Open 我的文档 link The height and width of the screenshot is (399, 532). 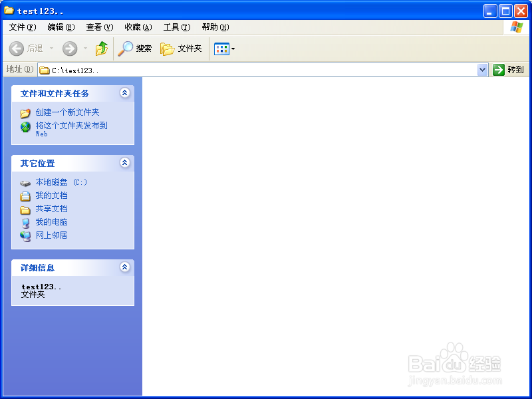coord(52,196)
